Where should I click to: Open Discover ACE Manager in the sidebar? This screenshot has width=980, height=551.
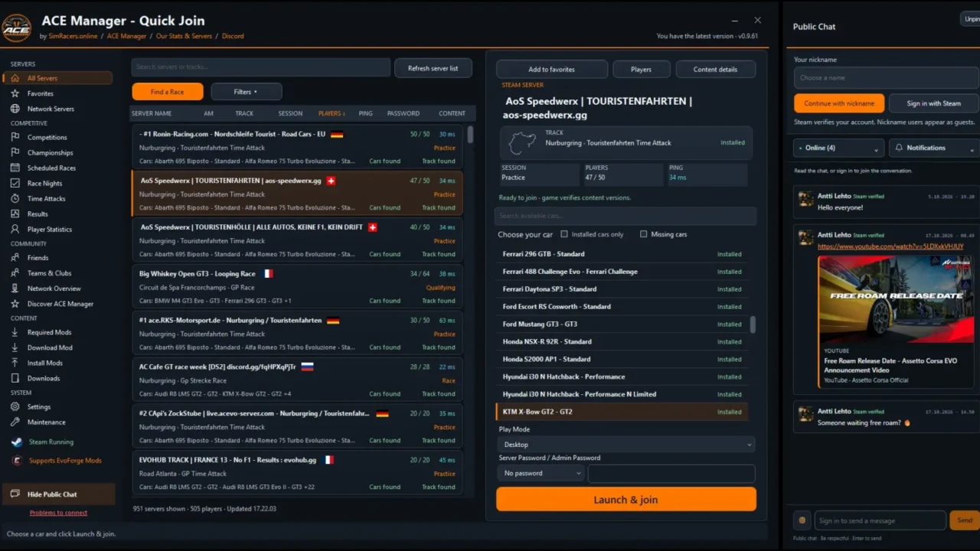[60, 304]
